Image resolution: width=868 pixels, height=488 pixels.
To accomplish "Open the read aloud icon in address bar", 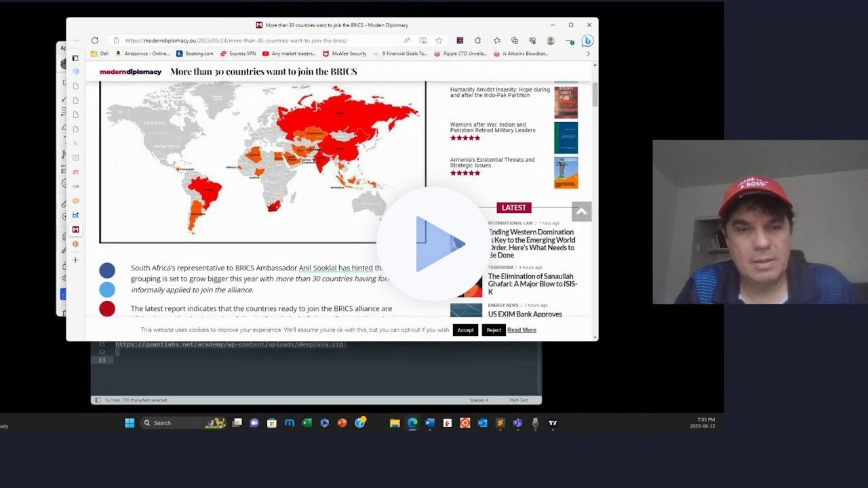I will pyautogui.click(x=407, y=41).
